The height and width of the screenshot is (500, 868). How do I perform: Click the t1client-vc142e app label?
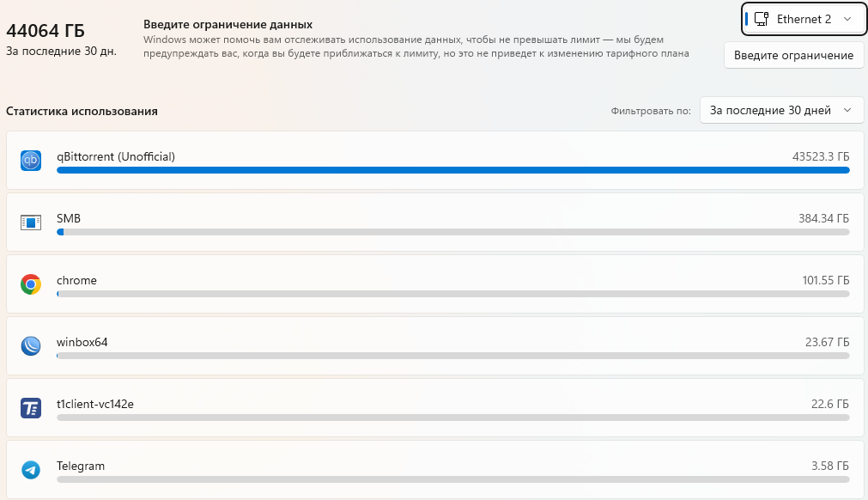click(95, 404)
